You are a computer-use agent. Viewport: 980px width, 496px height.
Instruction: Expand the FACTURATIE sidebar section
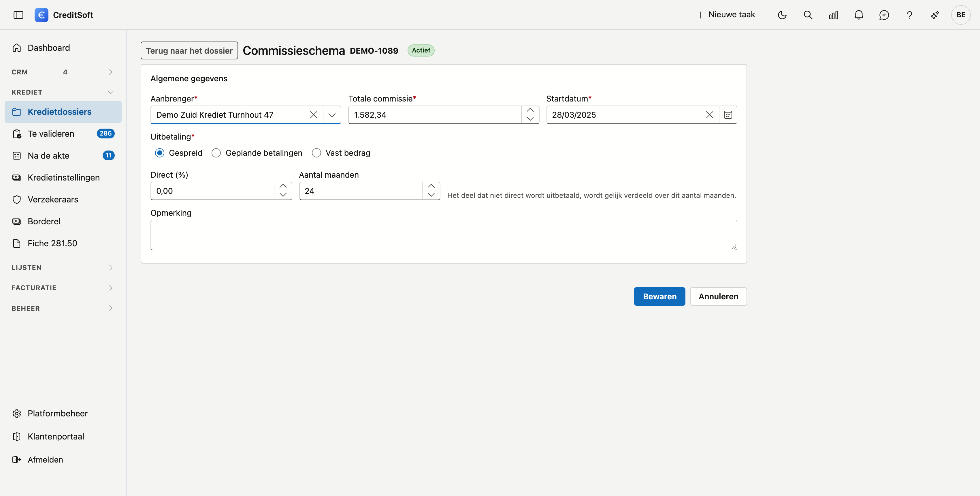click(63, 288)
